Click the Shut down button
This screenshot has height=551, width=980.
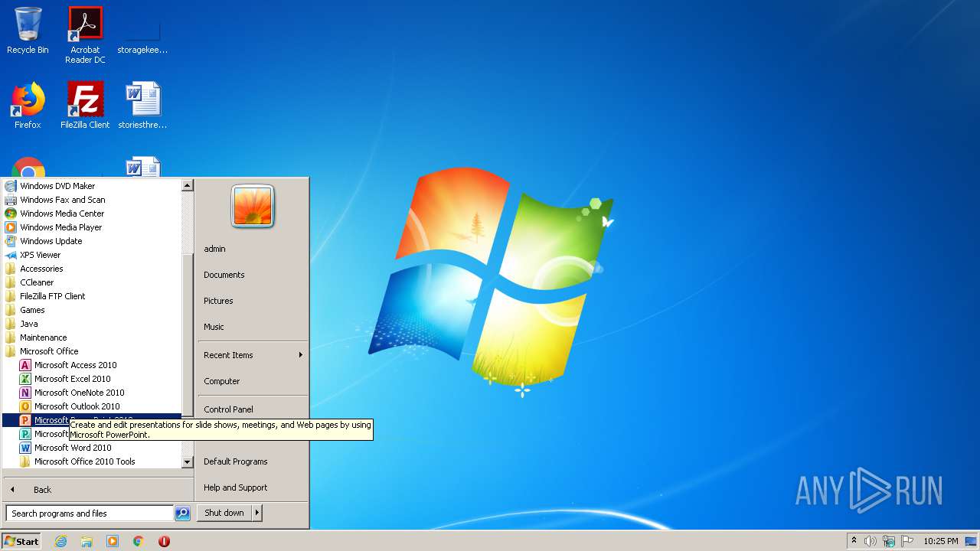[224, 513]
